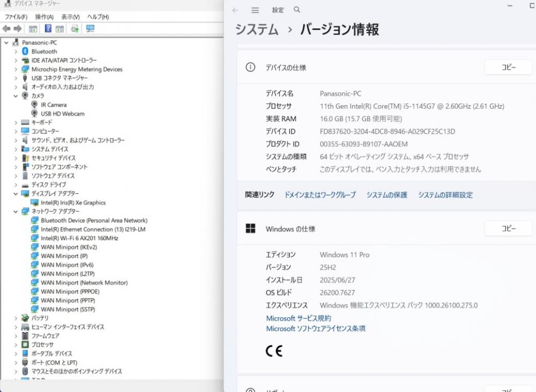Select マウスとそのほかのポインティング デバイス category
The image size is (536, 392).
77,372
